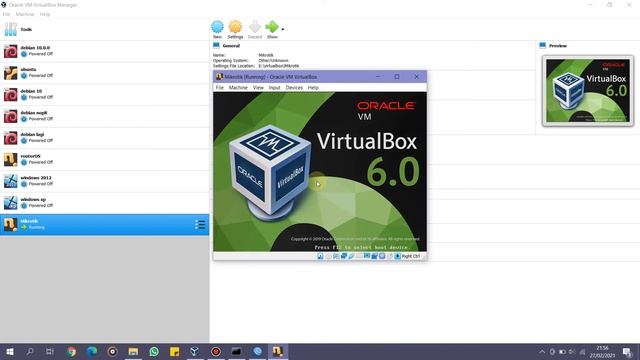The image size is (640, 360).
Task: Open Devices menu in Mikrotik VM window
Action: pyautogui.click(x=294, y=88)
